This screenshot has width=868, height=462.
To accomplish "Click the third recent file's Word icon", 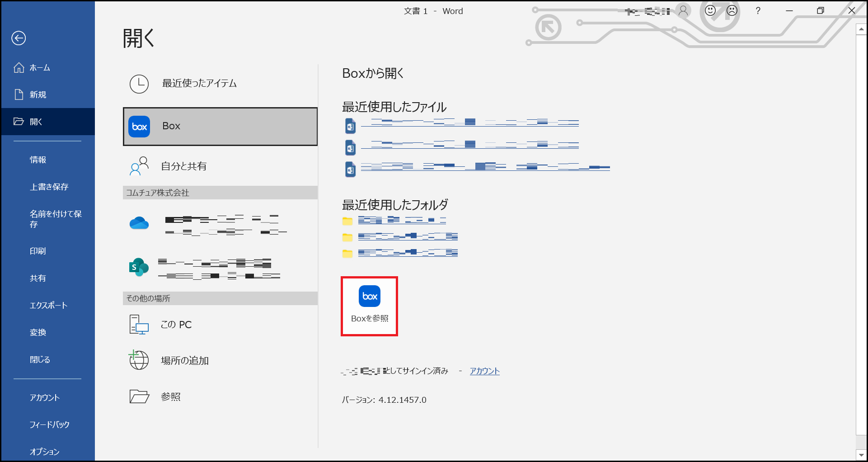I will coord(351,170).
